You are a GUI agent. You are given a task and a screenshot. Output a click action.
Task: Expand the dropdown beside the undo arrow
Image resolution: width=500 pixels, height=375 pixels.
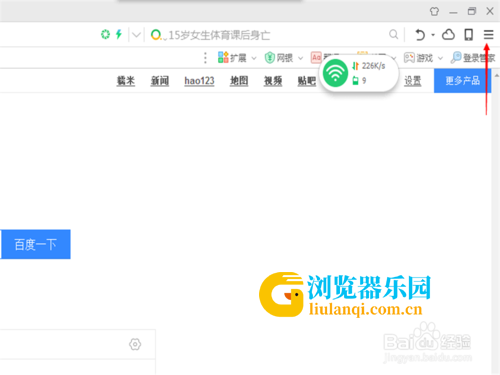point(433,35)
